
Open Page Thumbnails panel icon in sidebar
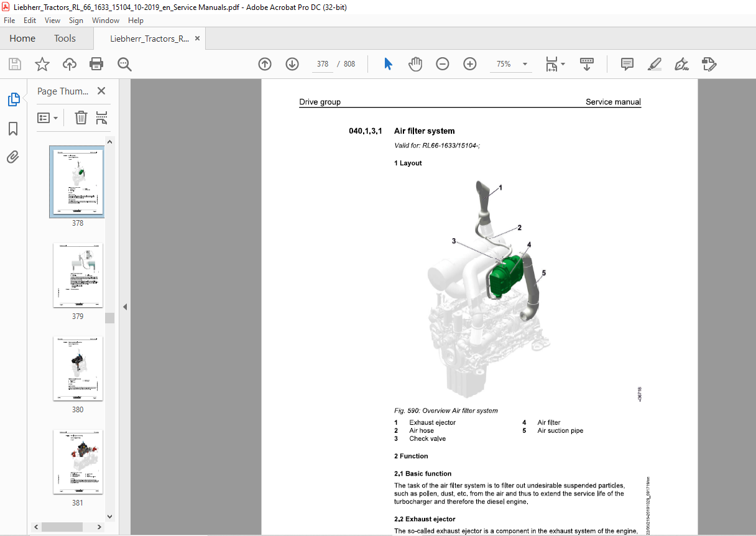point(13,99)
